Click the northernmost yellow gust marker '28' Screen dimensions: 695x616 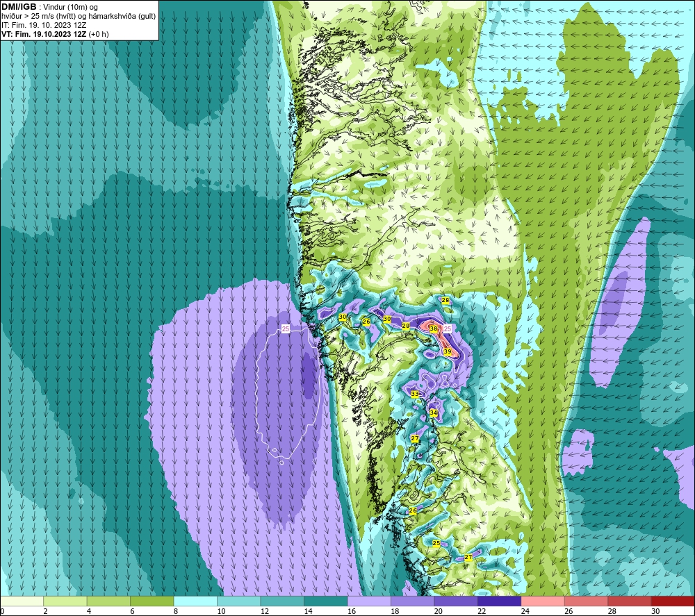pos(445,300)
